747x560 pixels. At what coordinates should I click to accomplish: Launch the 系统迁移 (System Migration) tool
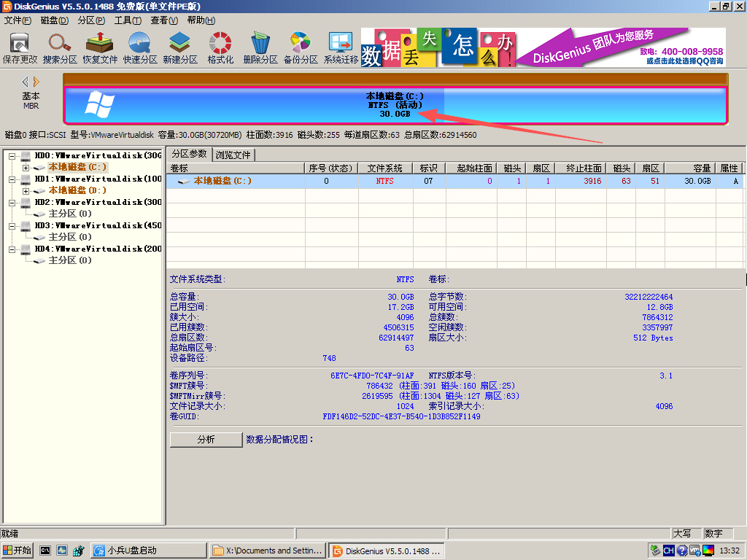[341, 47]
